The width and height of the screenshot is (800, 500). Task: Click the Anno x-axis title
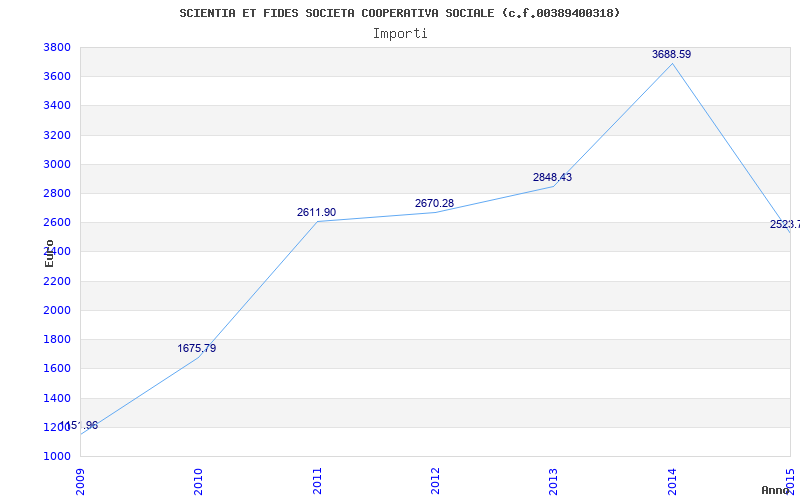(x=776, y=490)
